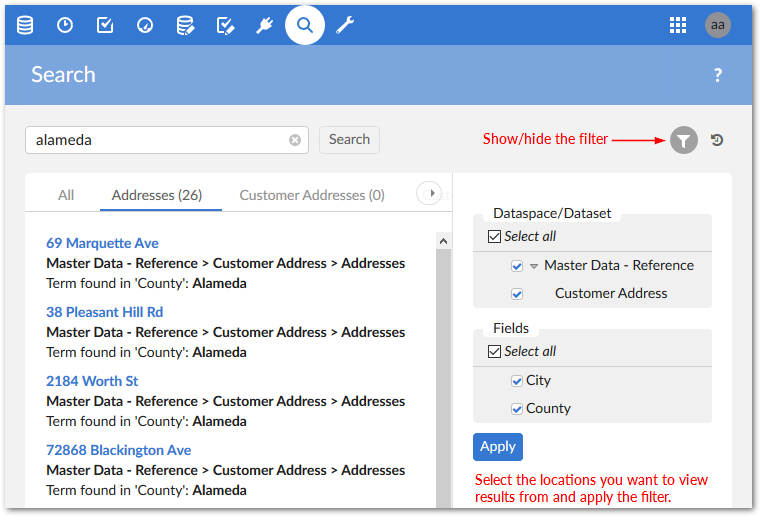Clear the alameda search text
Viewport: 761px width, 517px height.
[295, 140]
